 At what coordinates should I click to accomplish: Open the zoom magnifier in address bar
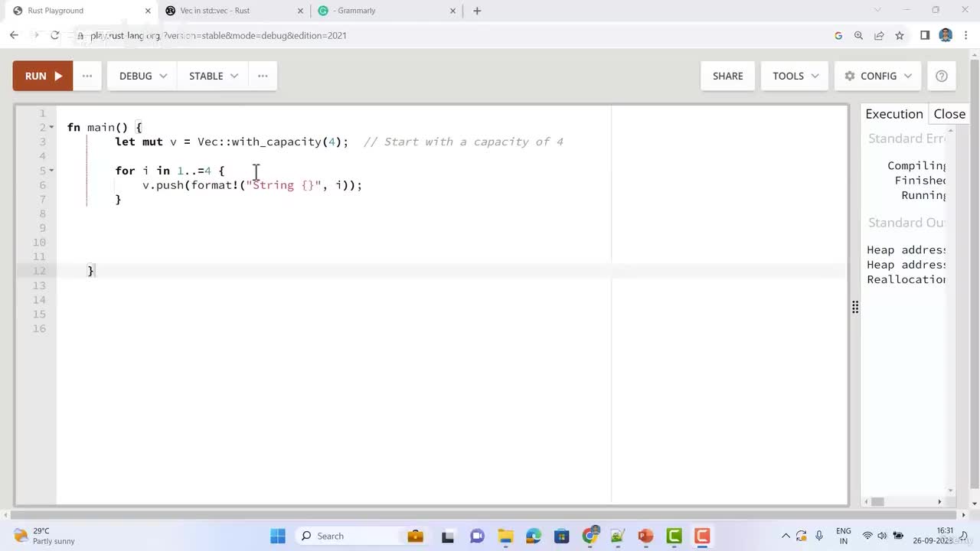(x=858, y=35)
